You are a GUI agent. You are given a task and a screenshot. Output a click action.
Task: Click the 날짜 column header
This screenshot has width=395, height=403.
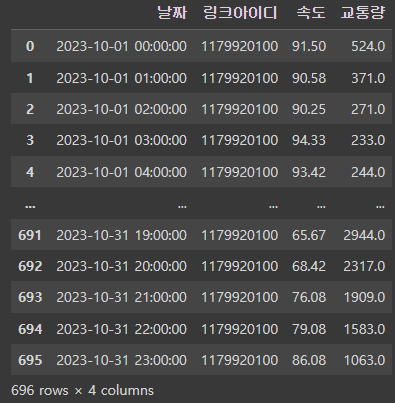click(172, 13)
